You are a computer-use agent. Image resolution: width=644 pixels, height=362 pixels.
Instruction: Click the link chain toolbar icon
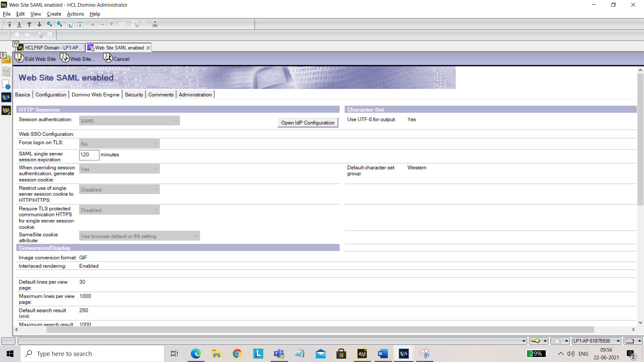click(155, 24)
